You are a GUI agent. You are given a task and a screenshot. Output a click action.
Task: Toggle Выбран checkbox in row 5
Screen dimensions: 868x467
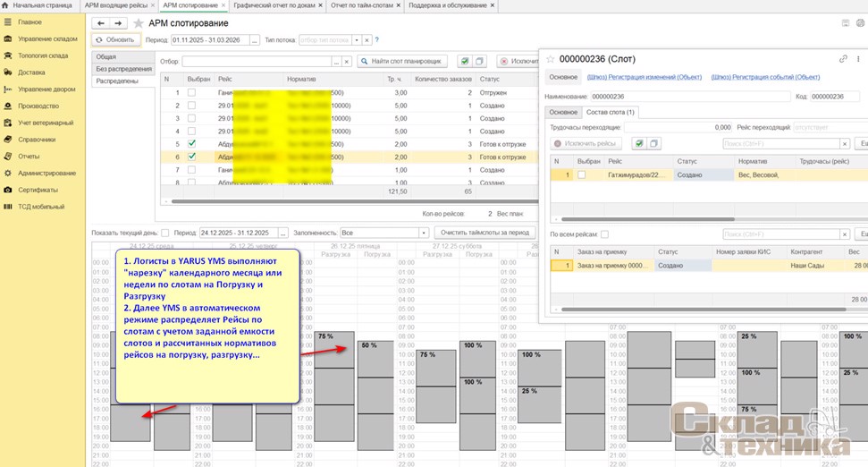point(191,144)
